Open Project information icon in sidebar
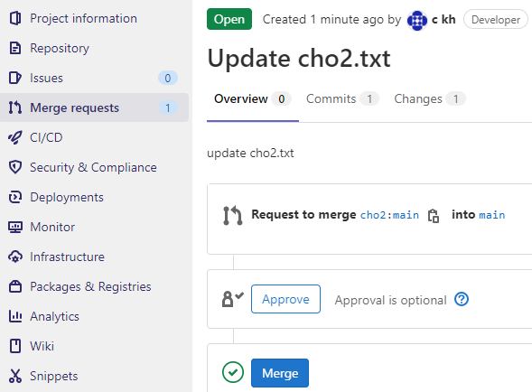 pyautogui.click(x=15, y=18)
